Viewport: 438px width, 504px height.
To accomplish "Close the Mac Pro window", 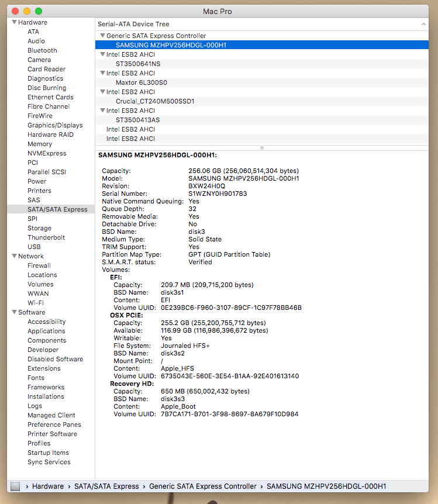I will 15,11.
